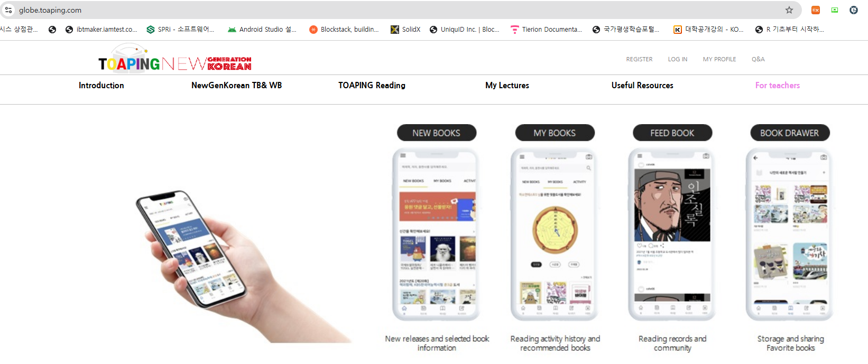
Task: Select the For teachers menu item
Action: point(778,86)
